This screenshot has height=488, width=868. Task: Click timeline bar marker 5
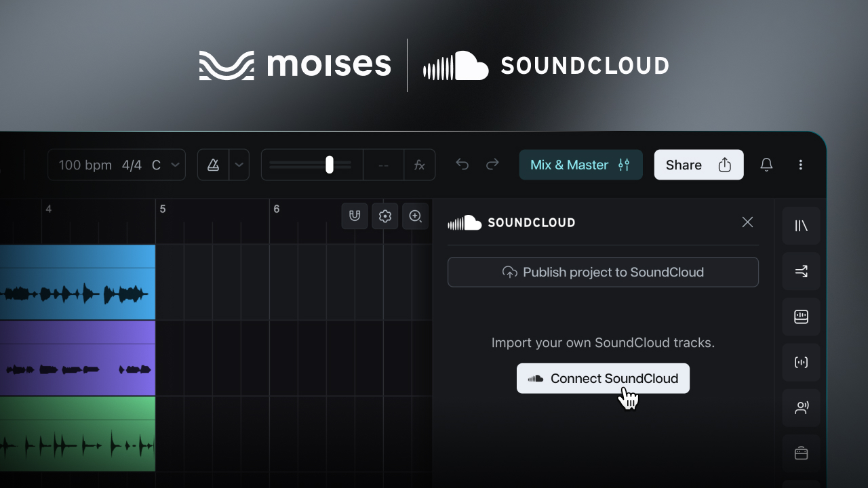click(163, 209)
